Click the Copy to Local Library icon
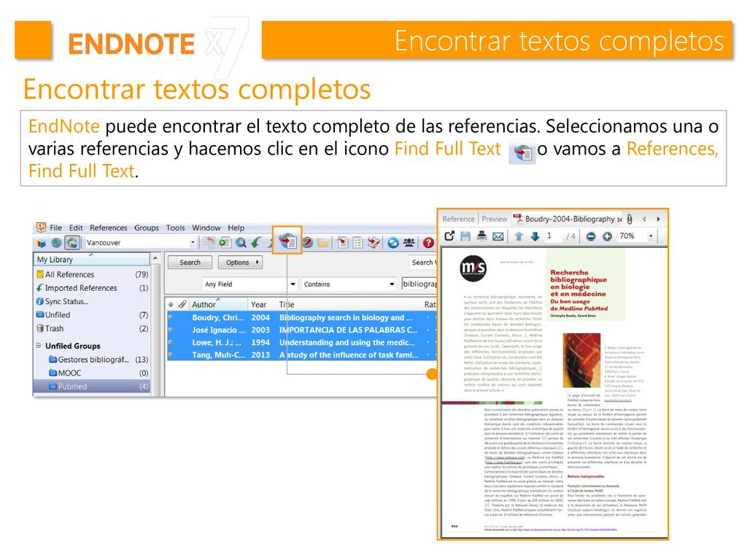 tap(209, 242)
